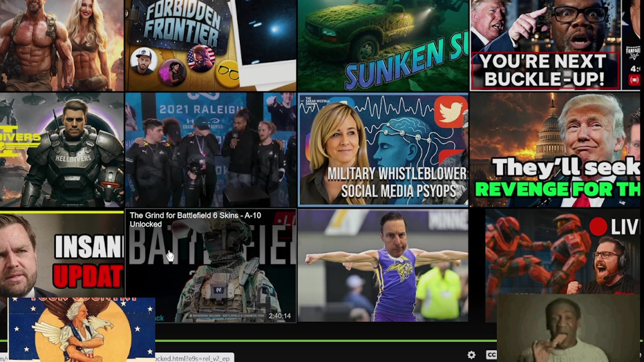Toggle closed captions with CC button
The image size is (644, 362).
[x=492, y=355]
